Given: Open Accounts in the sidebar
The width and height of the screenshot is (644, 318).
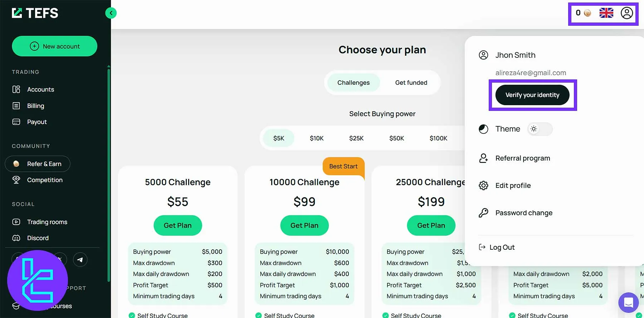Looking at the screenshot, I should pos(40,89).
